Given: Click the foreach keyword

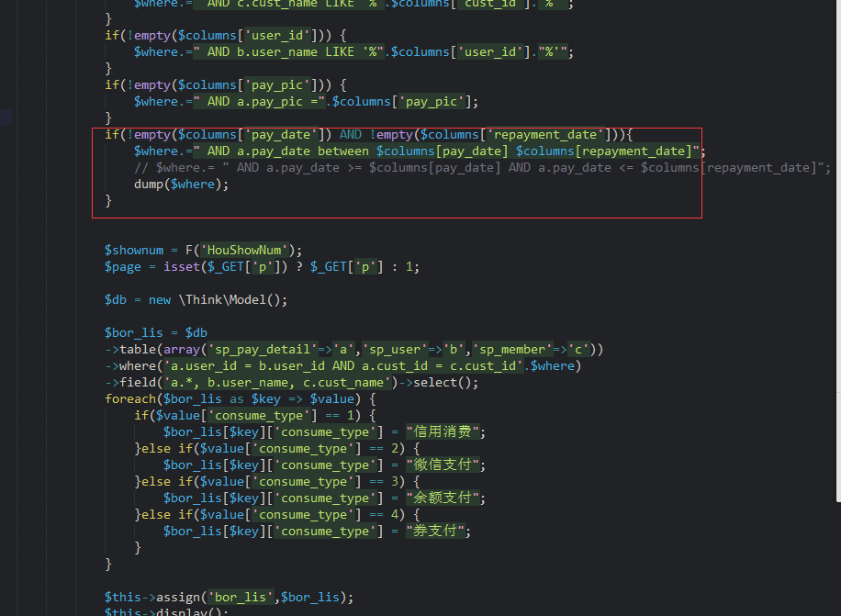Looking at the screenshot, I should point(130,398).
